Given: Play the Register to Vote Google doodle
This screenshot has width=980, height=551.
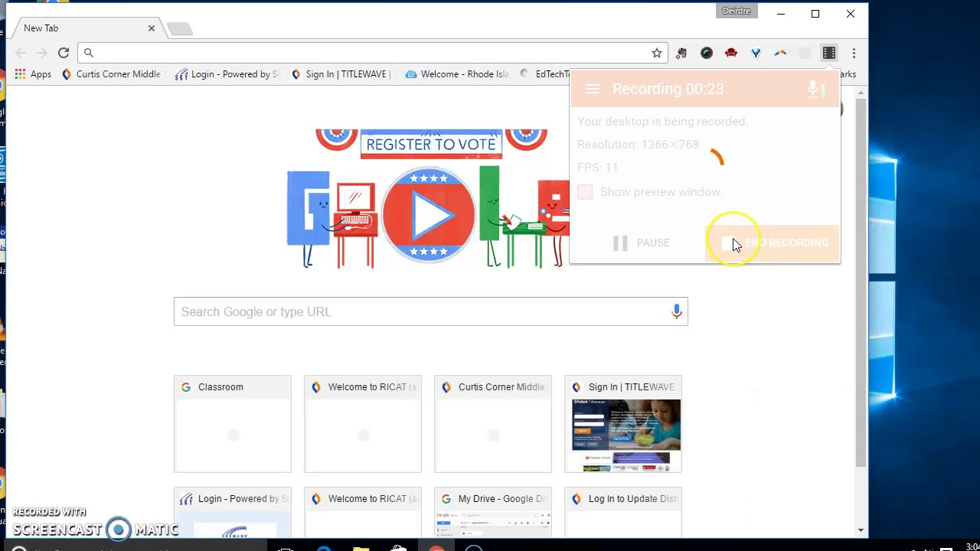Looking at the screenshot, I should click(x=429, y=216).
